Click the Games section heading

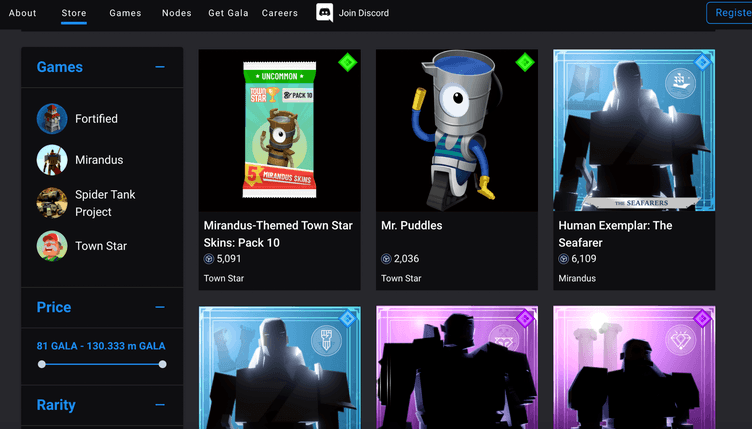coord(59,67)
